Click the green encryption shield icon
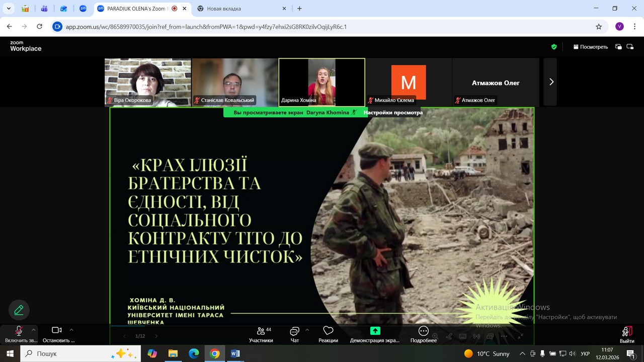The height and width of the screenshot is (362, 644). click(x=554, y=47)
